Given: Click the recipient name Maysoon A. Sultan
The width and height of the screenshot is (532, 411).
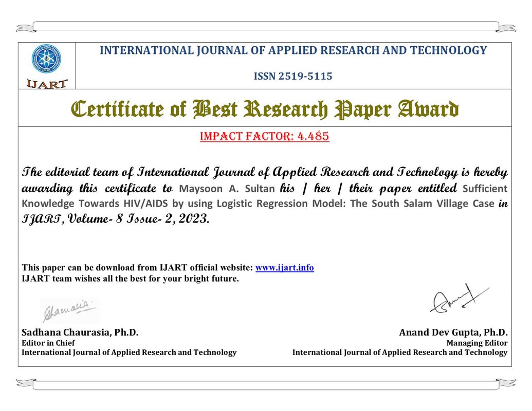Looking at the screenshot, I should pos(227,189).
